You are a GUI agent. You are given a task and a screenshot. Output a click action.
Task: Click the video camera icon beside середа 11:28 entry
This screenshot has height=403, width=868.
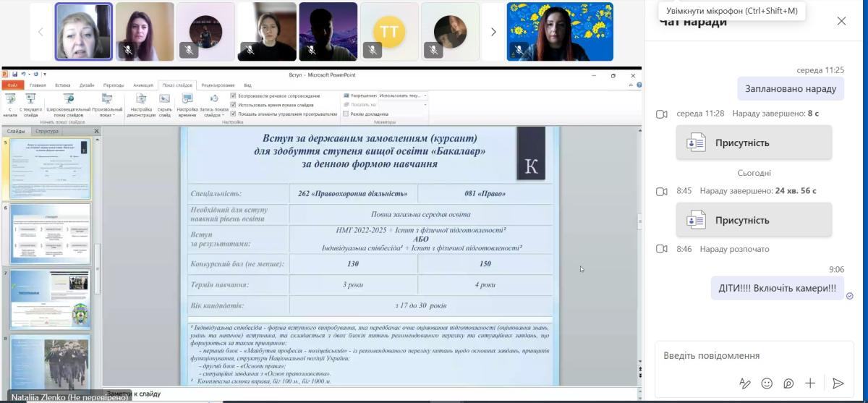click(661, 114)
